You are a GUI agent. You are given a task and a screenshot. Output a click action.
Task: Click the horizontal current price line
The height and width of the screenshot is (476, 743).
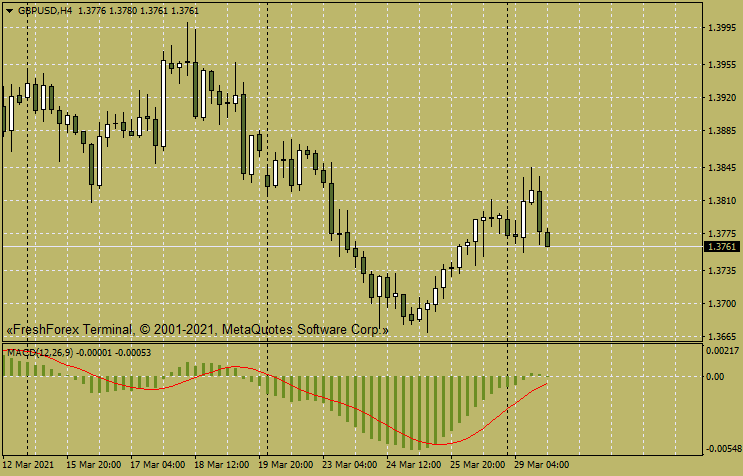click(x=353, y=247)
